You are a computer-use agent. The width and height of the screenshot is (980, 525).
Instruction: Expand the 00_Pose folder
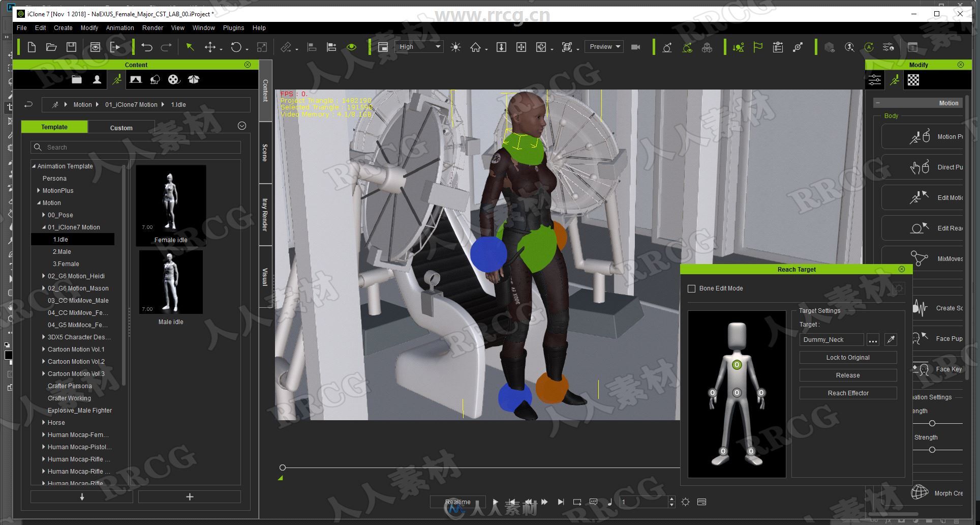44,215
